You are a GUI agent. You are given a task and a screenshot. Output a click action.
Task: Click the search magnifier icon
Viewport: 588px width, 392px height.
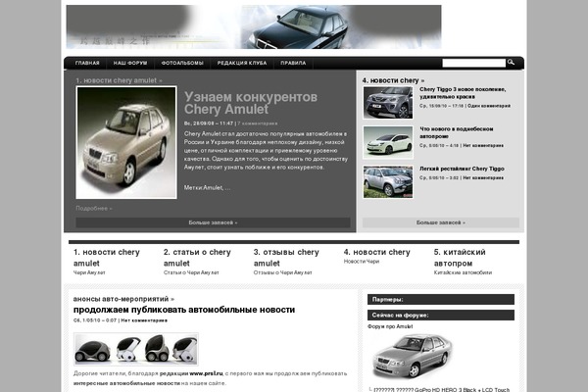point(511,63)
